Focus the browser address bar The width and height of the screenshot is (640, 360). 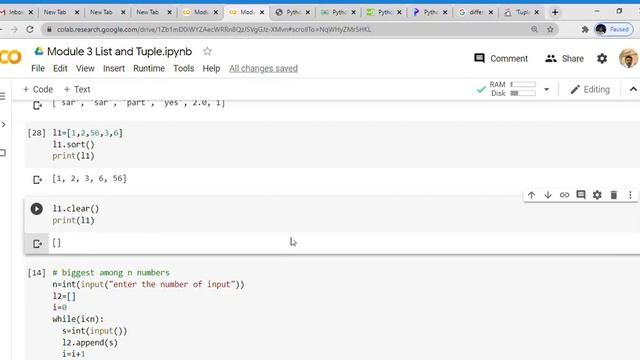(286, 29)
